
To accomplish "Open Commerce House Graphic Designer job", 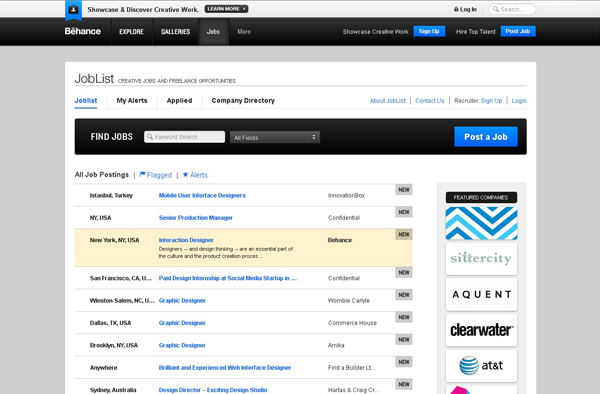I will [182, 323].
